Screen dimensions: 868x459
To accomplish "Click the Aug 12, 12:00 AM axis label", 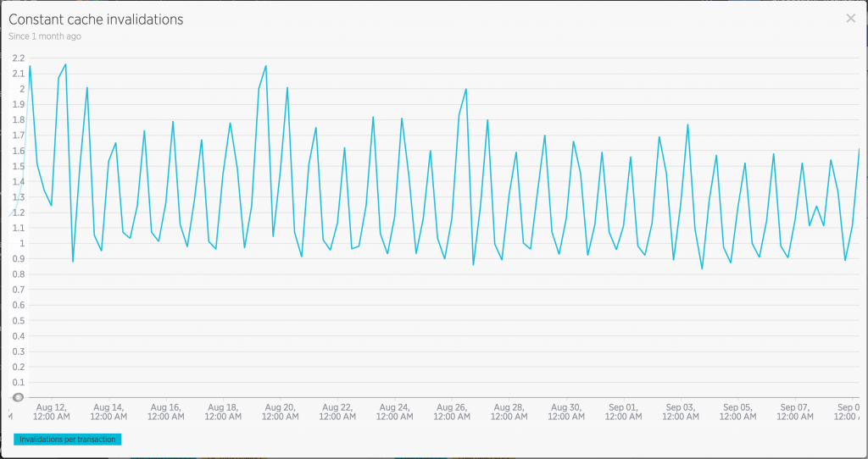I will coord(52,412).
